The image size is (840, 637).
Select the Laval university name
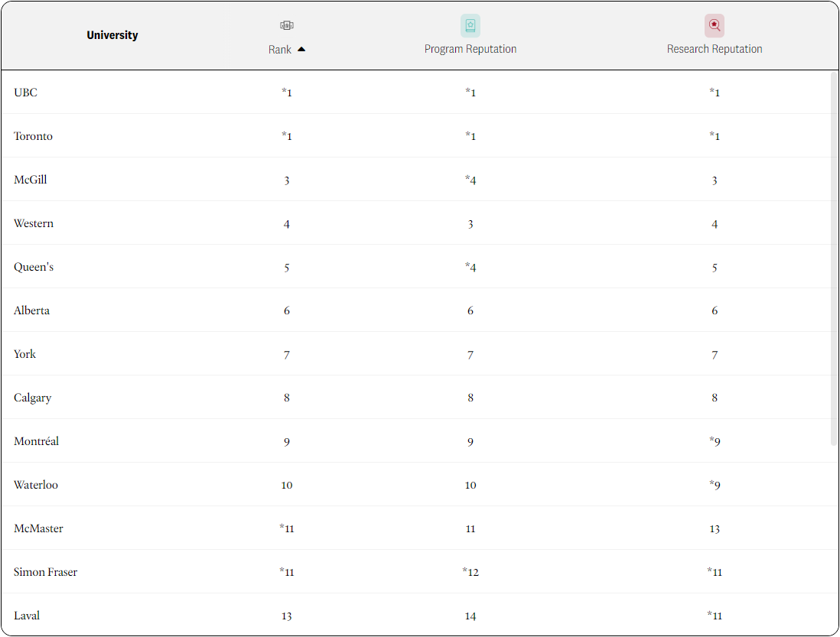27,616
